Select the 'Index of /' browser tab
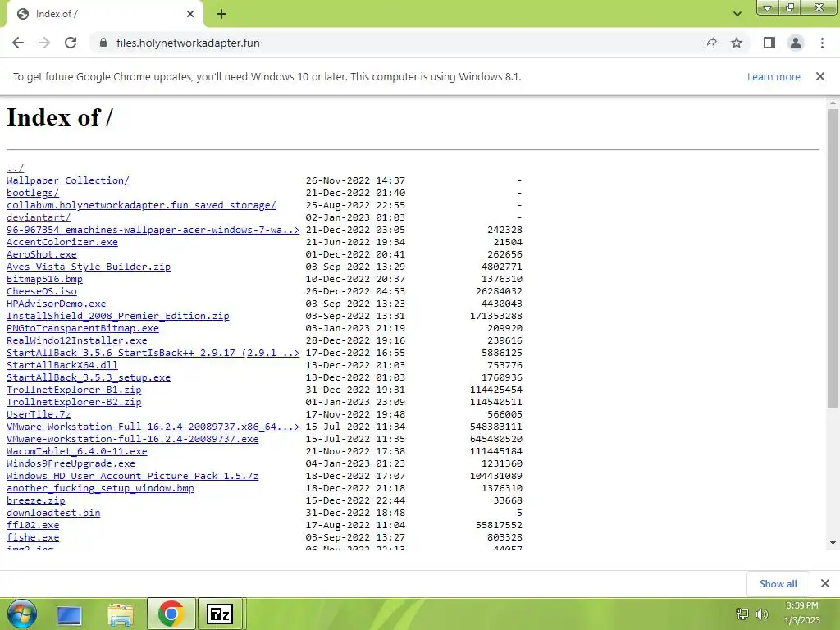This screenshot has width=840, height=630. [x=104, y=14]
